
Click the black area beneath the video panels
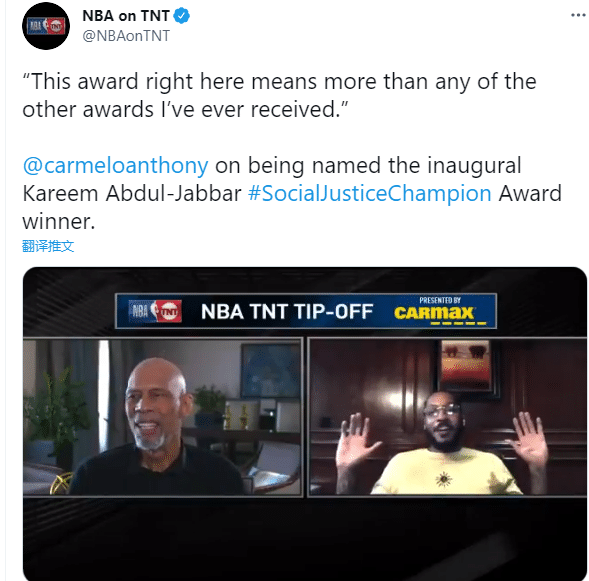pyautogui.click(x=305, y=538)
